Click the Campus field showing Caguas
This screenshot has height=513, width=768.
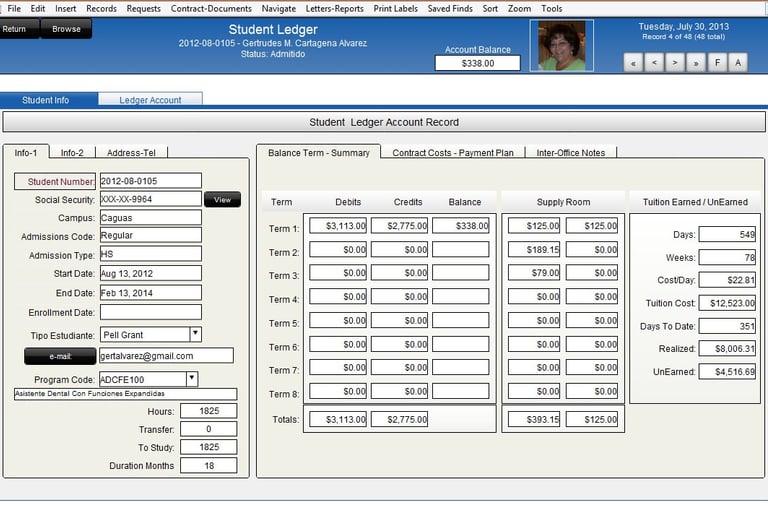[x=151, y=218]
